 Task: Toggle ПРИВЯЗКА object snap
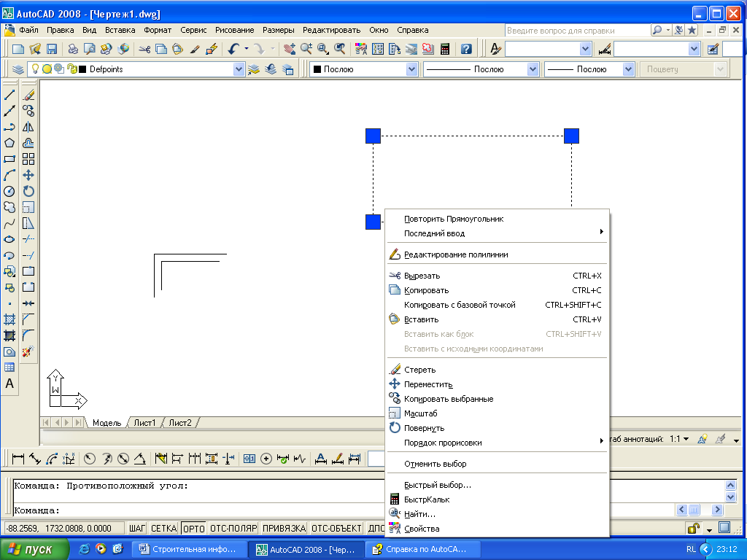(x=285, y=529)
